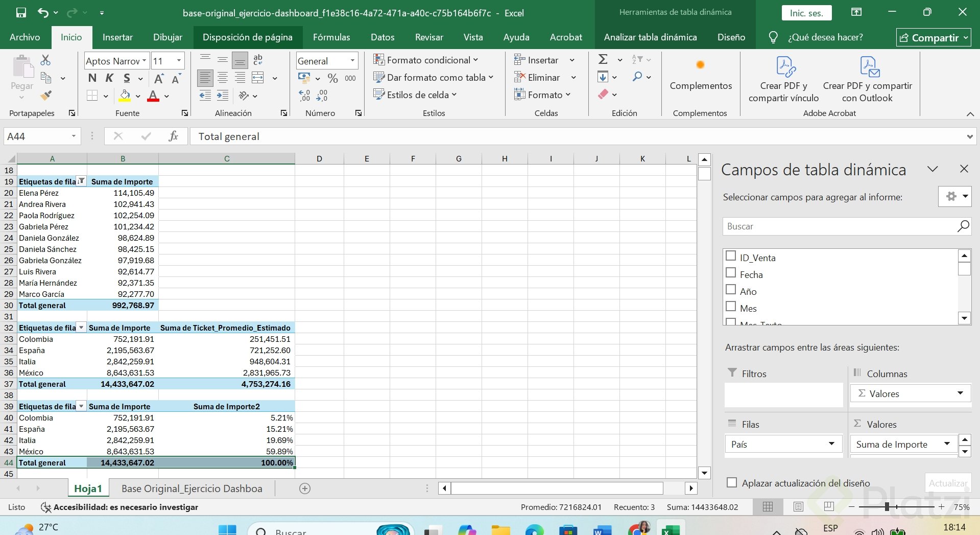Open the font name dropdown Aptos Narrow
The height and width of the screenshot is (535, 980).
(144, 61)
